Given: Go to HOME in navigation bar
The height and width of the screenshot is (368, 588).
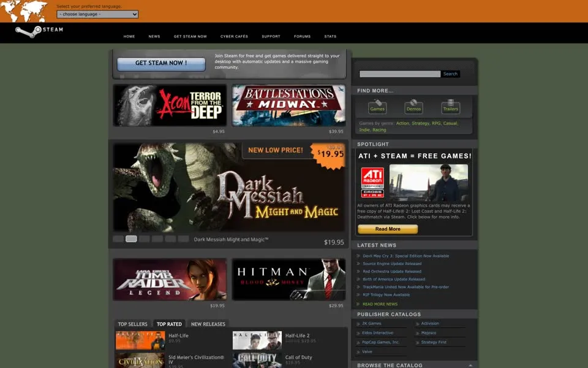Looking at the screenshot, I should (x=129, y=36).
